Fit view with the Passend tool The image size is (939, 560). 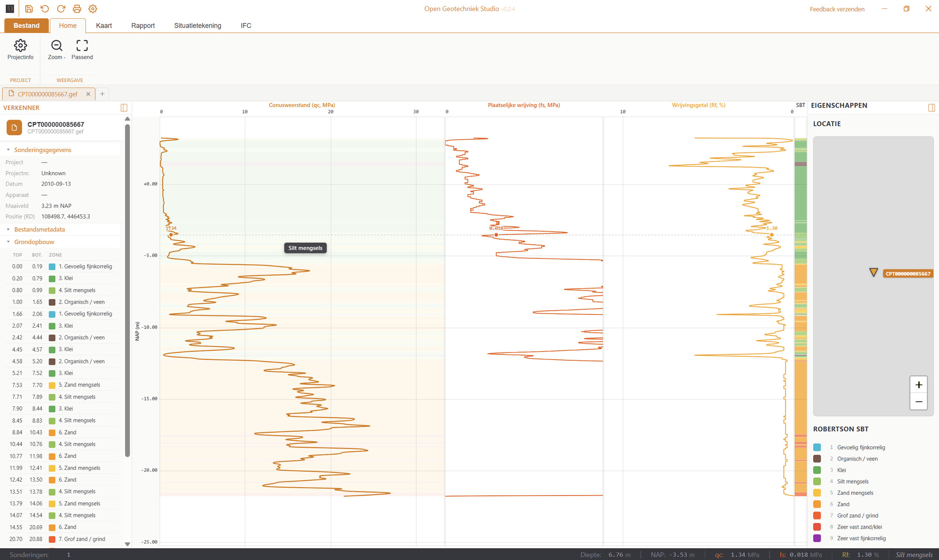(x=82, y=50)
